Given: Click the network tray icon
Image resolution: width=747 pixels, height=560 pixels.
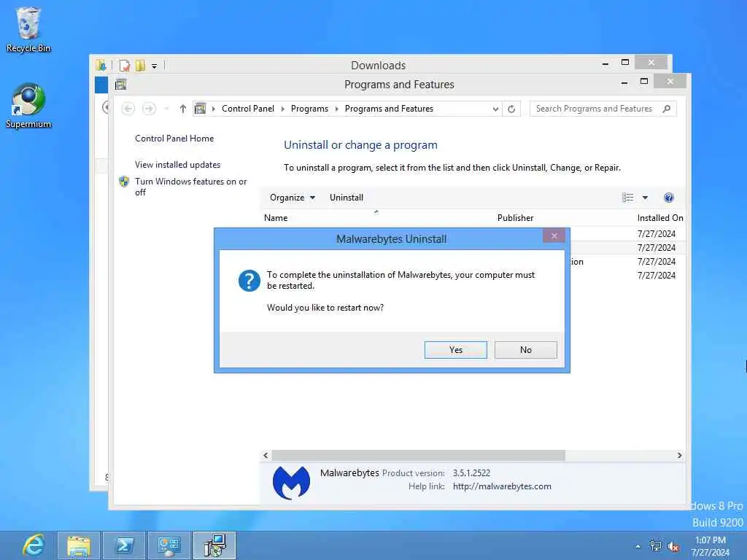Looking at the screenshot, I should 656,546.
